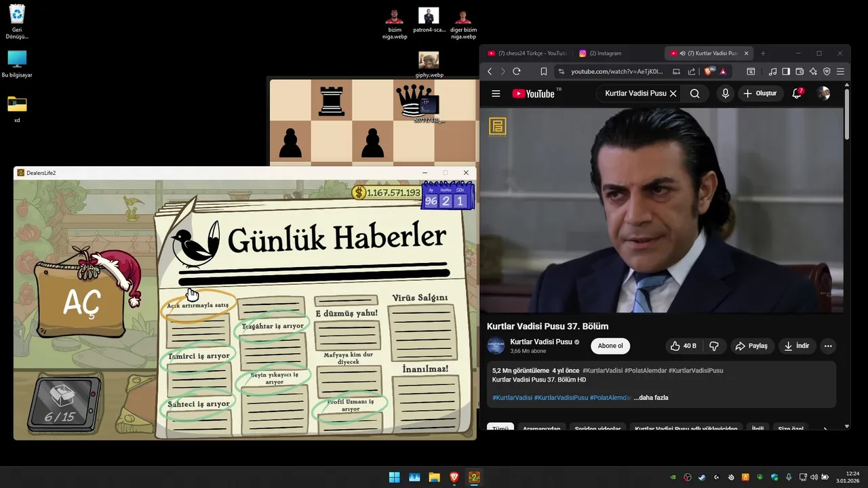Click the dollar coin money icon
Image resolution: width=868 pixels, height=488 pixels.
coord(359,192)
